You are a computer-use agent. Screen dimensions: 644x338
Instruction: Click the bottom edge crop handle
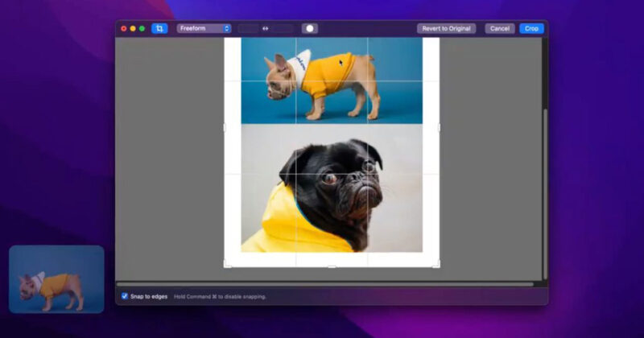(332, 266)
